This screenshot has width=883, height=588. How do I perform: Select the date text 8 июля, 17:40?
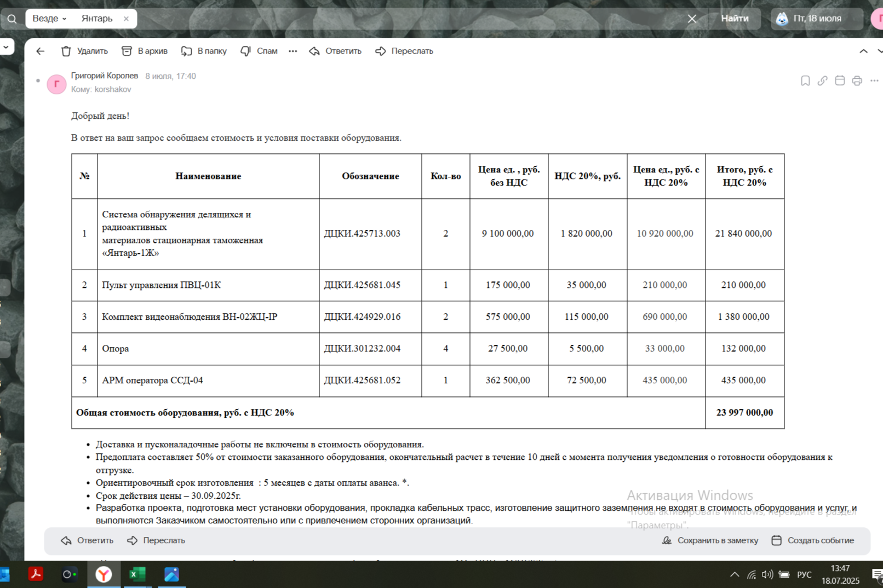[x=170, y=76]
